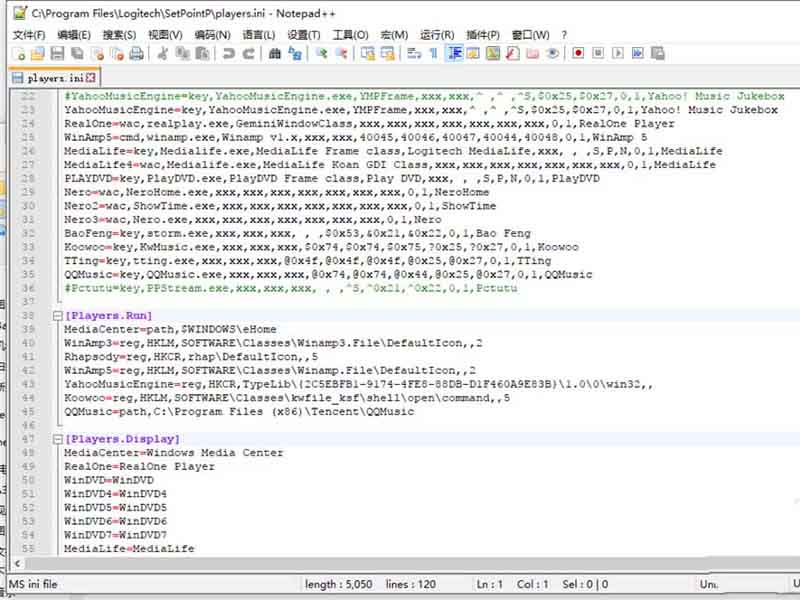Open the 插件(P) menu
The width and height of the screenshot is (800, 600).
point(483,35)
